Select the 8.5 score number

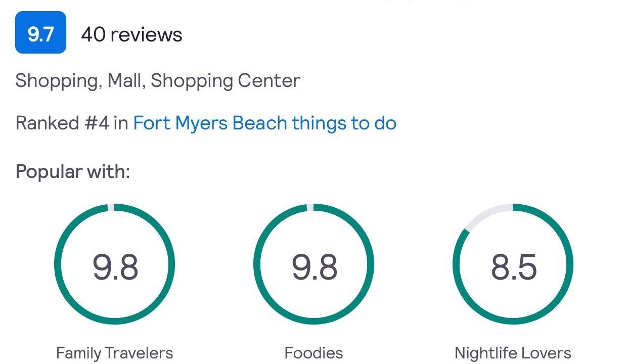[x=513, y=267]
